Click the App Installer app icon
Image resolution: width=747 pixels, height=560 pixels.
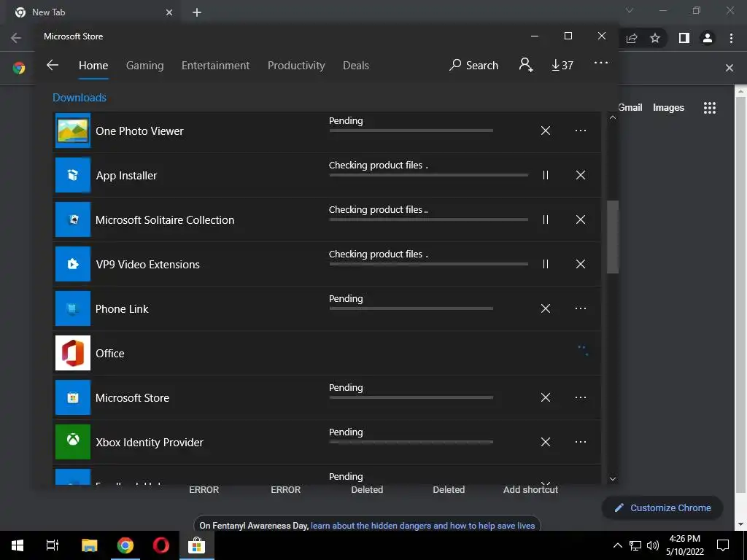pos(73,175)
